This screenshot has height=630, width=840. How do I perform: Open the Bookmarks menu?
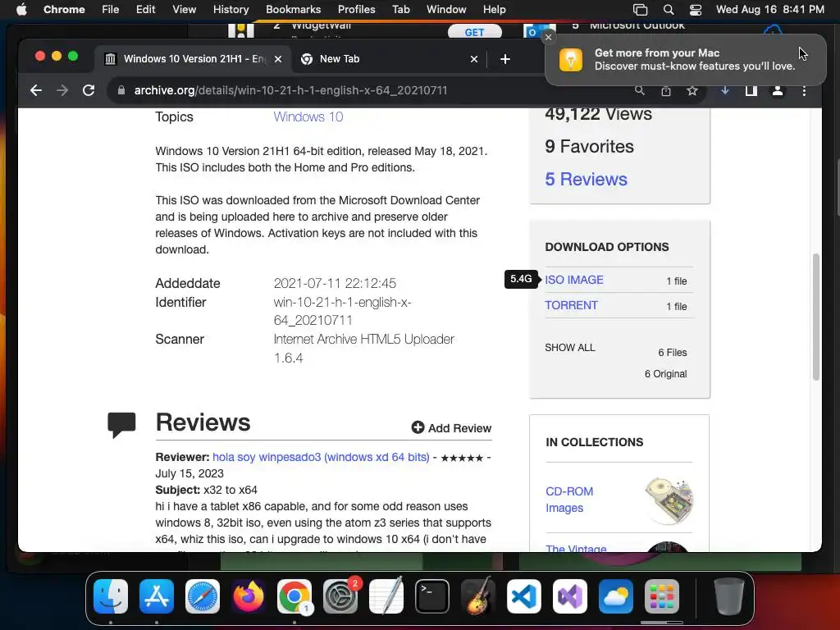click(293, 9)
